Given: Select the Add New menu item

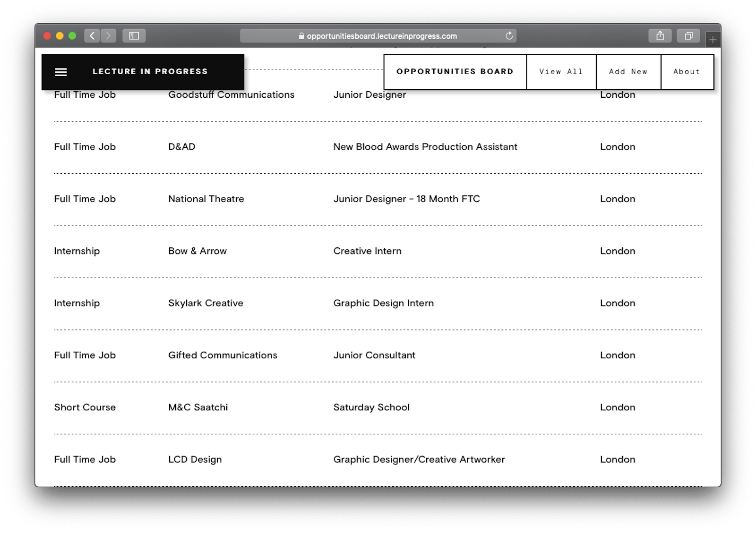Looking at the screenshot, I should (x=628, y=72).
